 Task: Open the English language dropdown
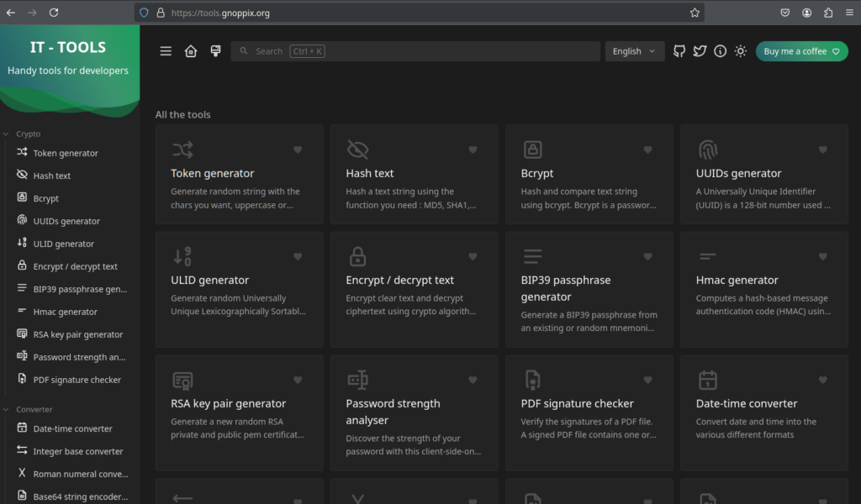point(635,50)
